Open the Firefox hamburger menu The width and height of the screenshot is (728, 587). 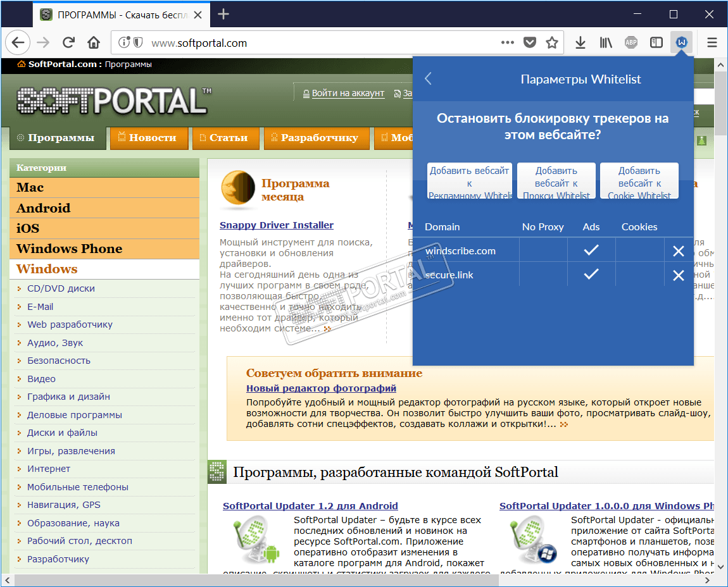pyautogui.click(x=712, y=42)
